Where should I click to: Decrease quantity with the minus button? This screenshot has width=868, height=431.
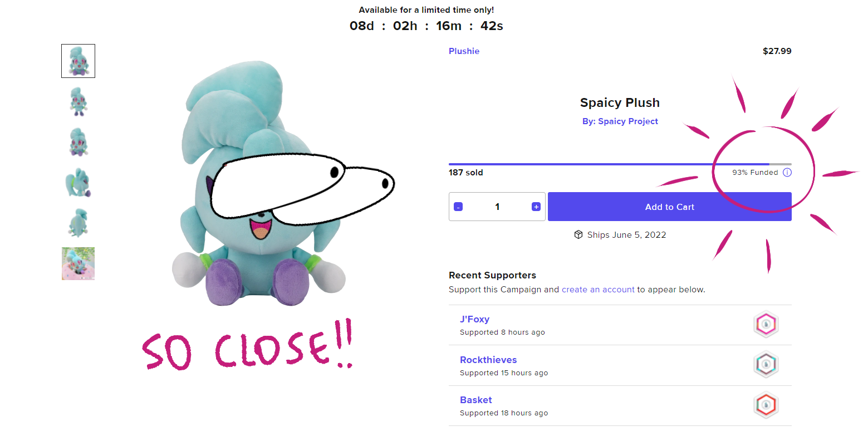tap(458, 207)
